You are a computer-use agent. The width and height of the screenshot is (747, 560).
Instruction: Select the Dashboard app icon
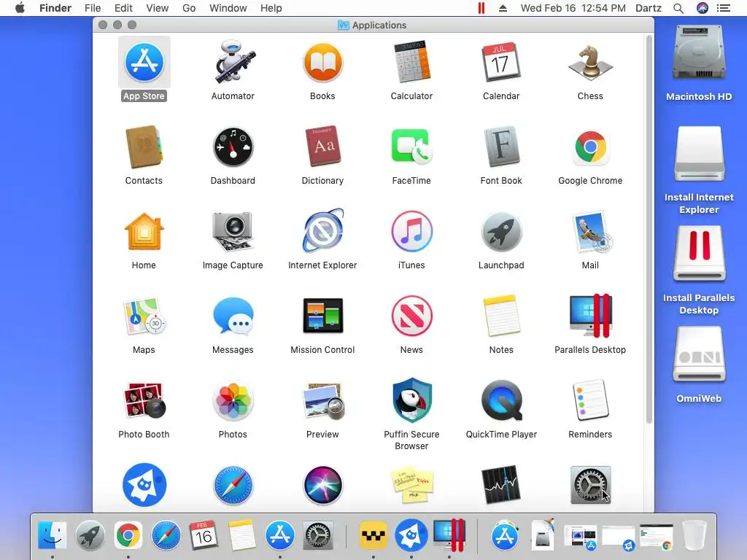tap(233, 147)
